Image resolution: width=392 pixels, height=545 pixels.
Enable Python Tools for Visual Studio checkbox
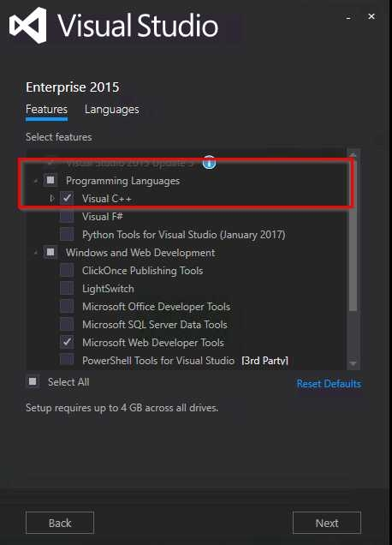point(67,234)
